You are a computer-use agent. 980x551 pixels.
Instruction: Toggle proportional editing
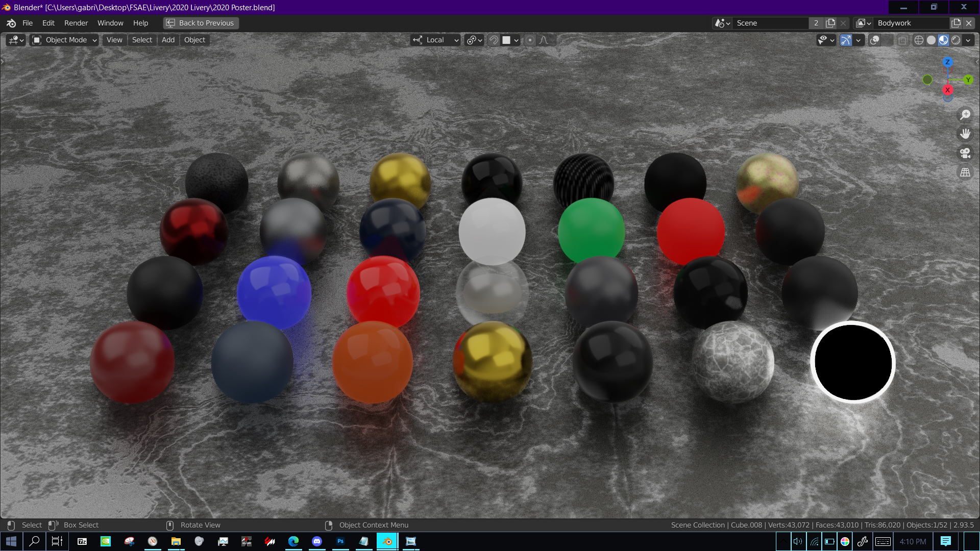[x=530, y=40]
